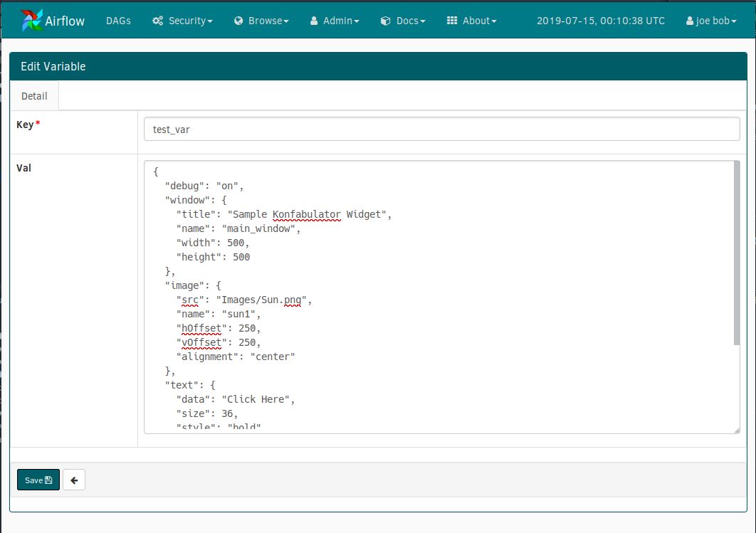Click the "text": { line
This screenshot has height=533, width=756.
coord(190,385)
